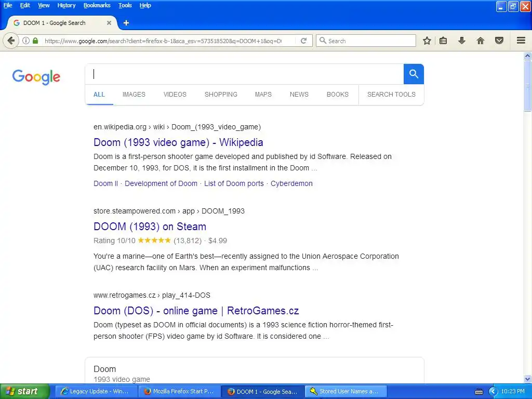Image resolution: width=532 pixels, height=399 pixels.
Task: Switch to the MAPS results tab
Action: pyautogui.click(x=263, y=95)
